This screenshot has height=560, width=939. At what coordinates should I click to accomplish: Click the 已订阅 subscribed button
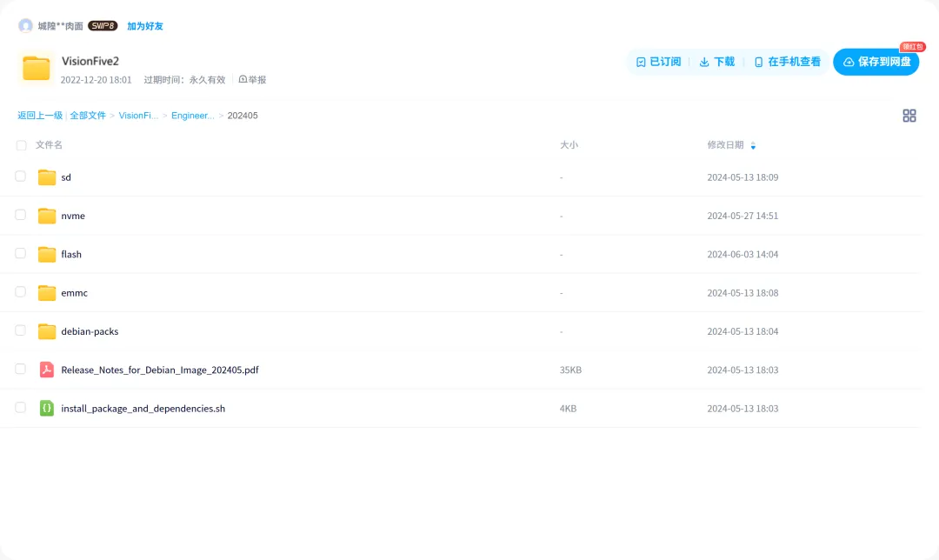point(658,62)
